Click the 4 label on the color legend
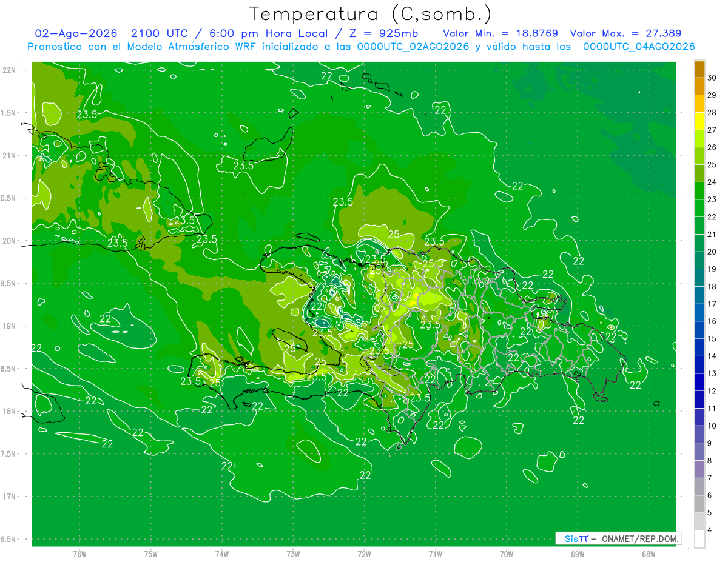The image size is (728, 562). pos(710,530)
